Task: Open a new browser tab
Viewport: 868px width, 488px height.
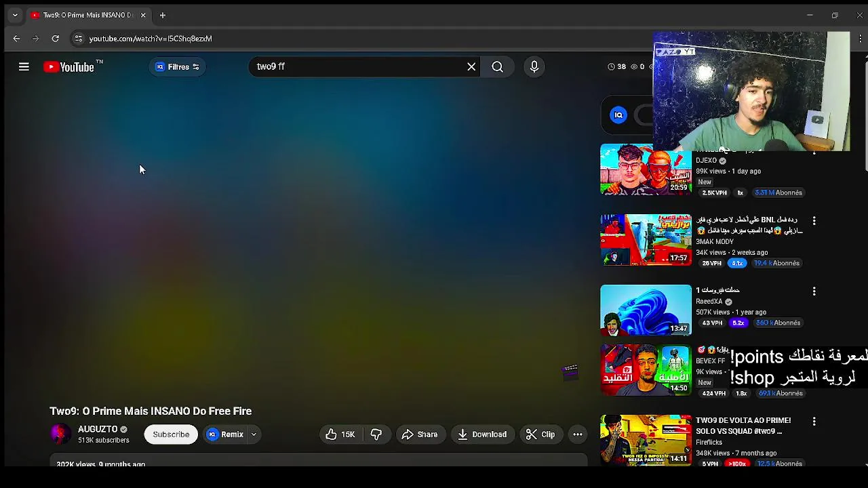Action: (163, 15)
